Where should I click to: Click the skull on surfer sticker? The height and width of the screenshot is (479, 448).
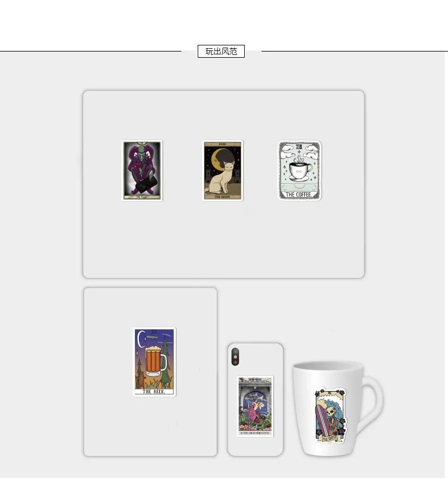coord(331,412)
